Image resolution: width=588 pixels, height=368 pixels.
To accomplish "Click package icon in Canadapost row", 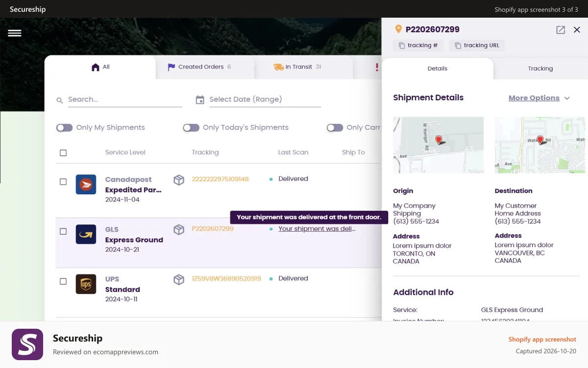I will [x=179, y=180].
